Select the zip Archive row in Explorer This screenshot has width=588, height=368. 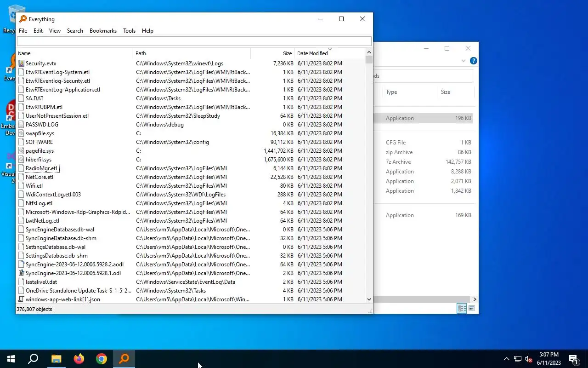tap(424, 152)
